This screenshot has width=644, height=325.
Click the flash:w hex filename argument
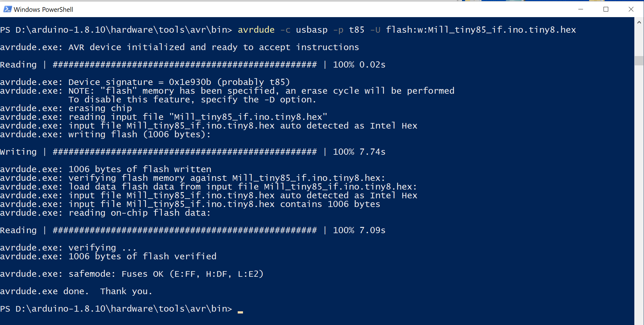481,30
